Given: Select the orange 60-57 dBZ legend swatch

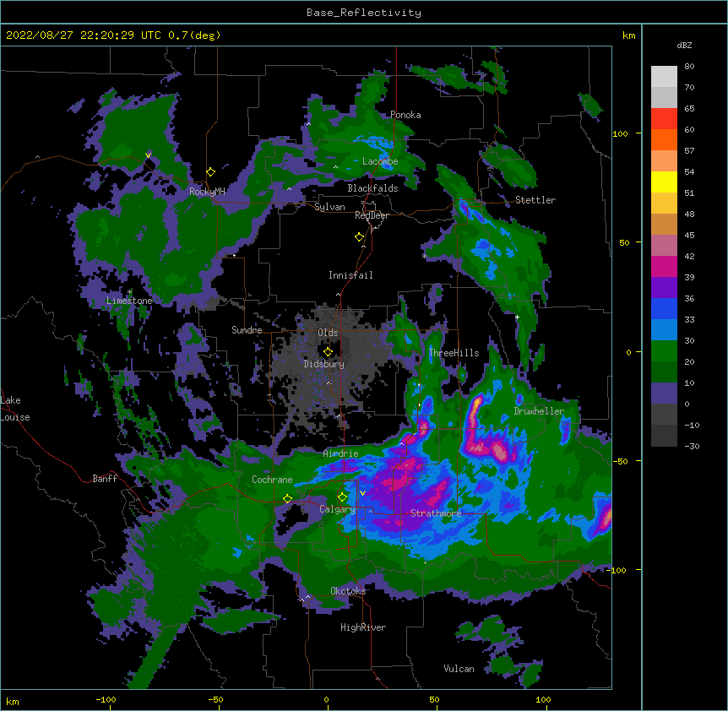Looking at the screenshot, I should point(664,139).
